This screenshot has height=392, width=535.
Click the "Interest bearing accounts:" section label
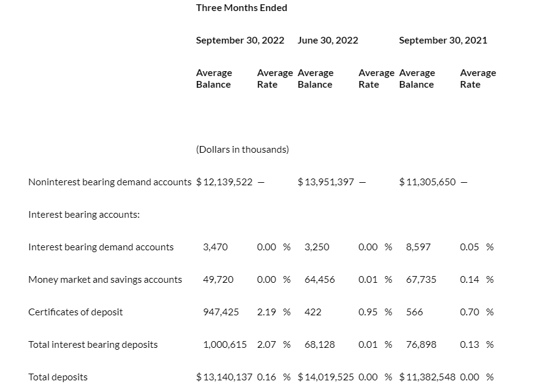click(84, 215)
